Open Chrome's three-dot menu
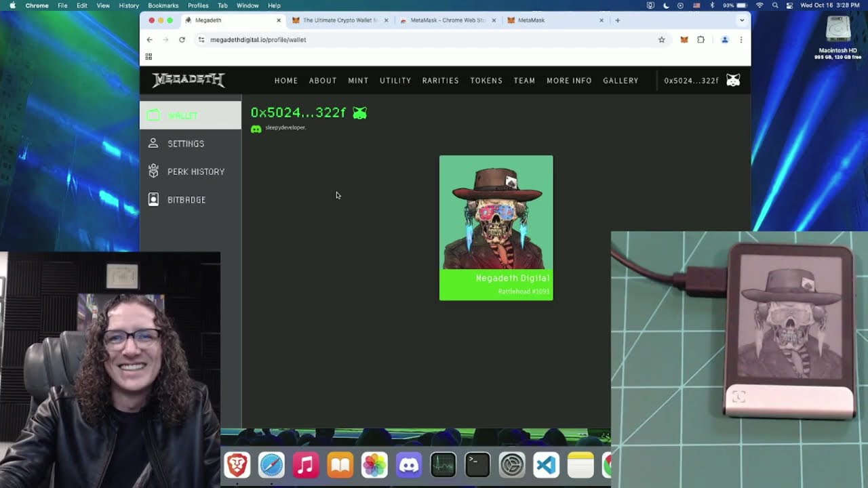This screenshot has height=488, width=868. click(x=741, y=40)
